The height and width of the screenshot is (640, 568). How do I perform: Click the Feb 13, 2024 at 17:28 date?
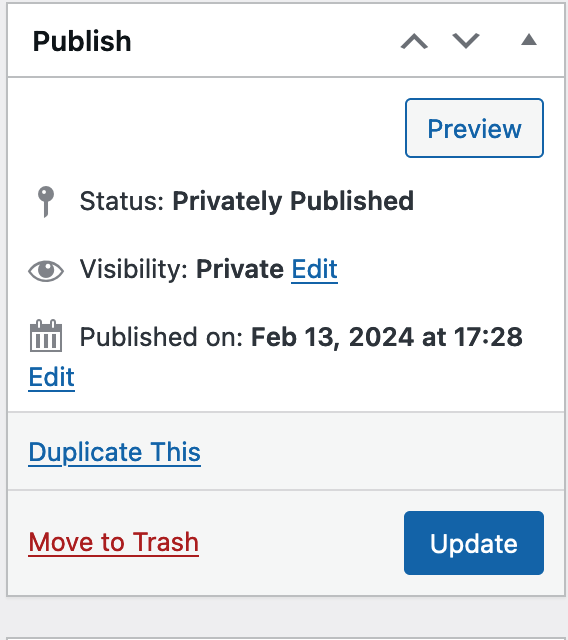pos(386,337)
